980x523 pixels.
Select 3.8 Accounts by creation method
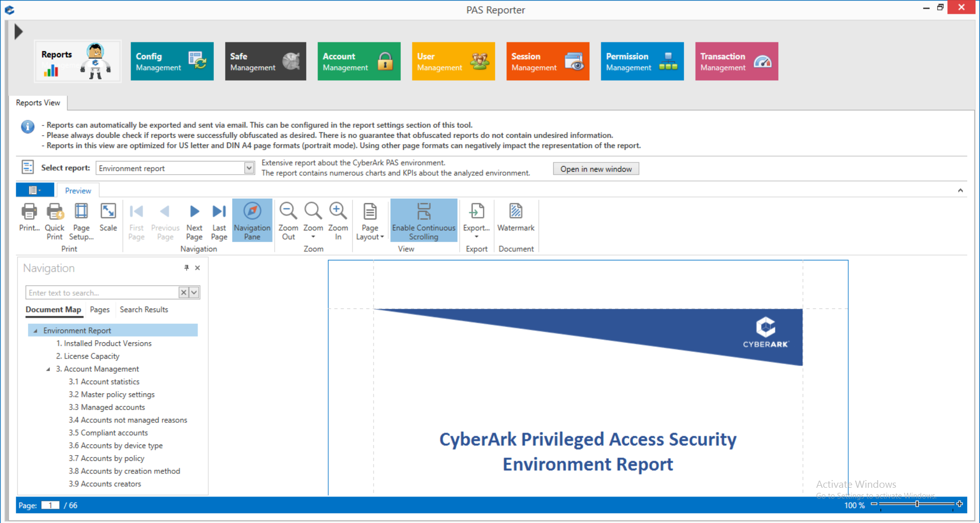coord(125,471)
